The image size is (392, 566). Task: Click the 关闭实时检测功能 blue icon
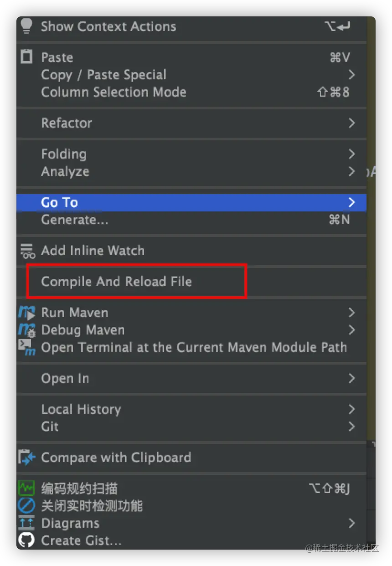coord(26,506)
